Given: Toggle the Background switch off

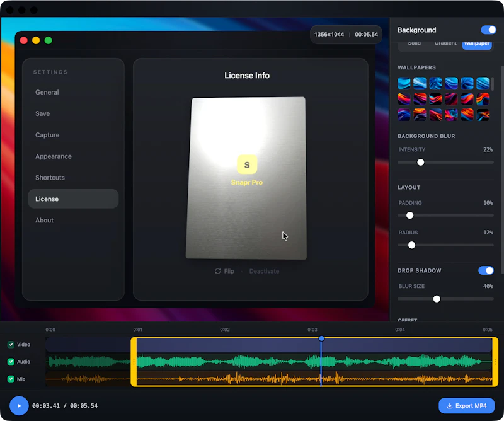Looking at the screenshot, I should (489, 30).
